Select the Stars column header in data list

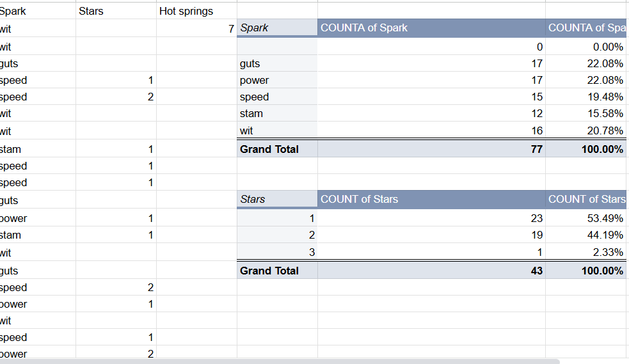pos(116,11)
